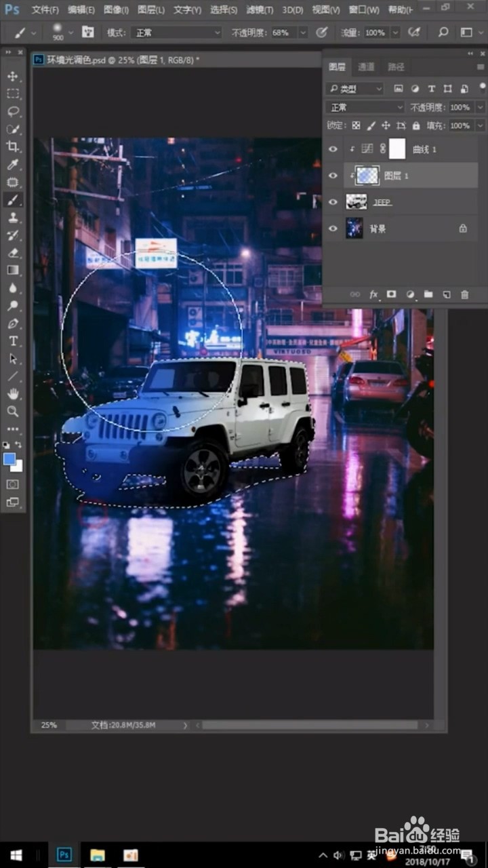Open the 图像(I) menu
Image resolution: width=488 pixels, height=868 pixels.
(117, 10)
